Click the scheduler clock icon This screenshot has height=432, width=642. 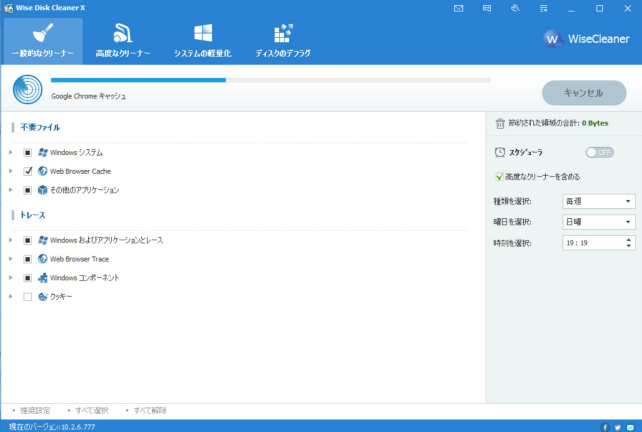(500, 152)
